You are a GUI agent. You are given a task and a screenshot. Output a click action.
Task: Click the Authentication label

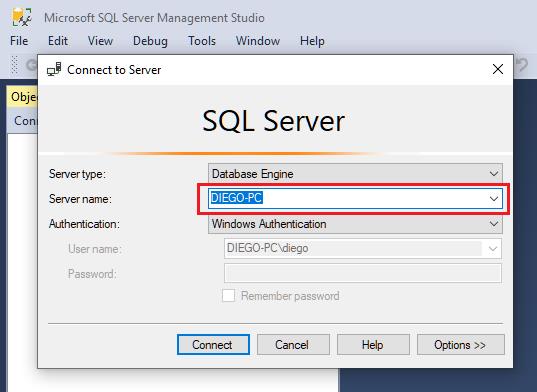coord(84,224)
